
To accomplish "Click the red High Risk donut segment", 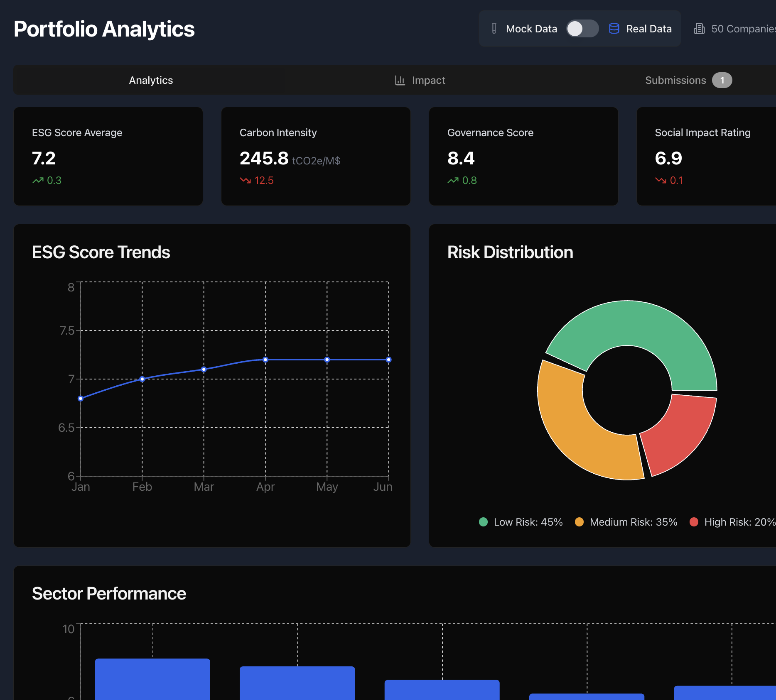I will (x=679, y=434).
